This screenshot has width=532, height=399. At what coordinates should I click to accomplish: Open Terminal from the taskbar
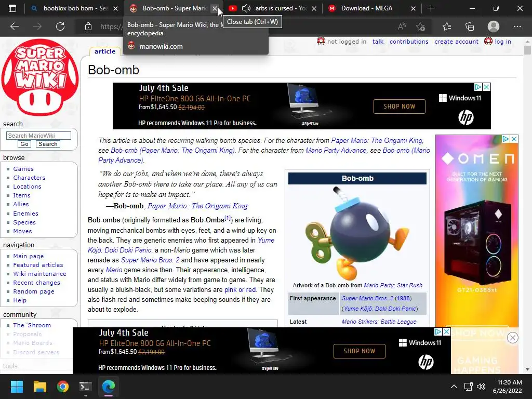[86, 387]
